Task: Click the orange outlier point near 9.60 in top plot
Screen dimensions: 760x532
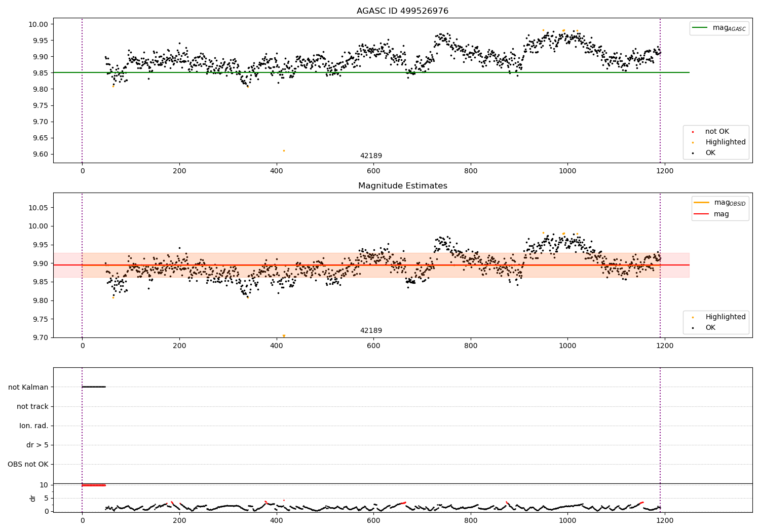Action: click(284, 150)
